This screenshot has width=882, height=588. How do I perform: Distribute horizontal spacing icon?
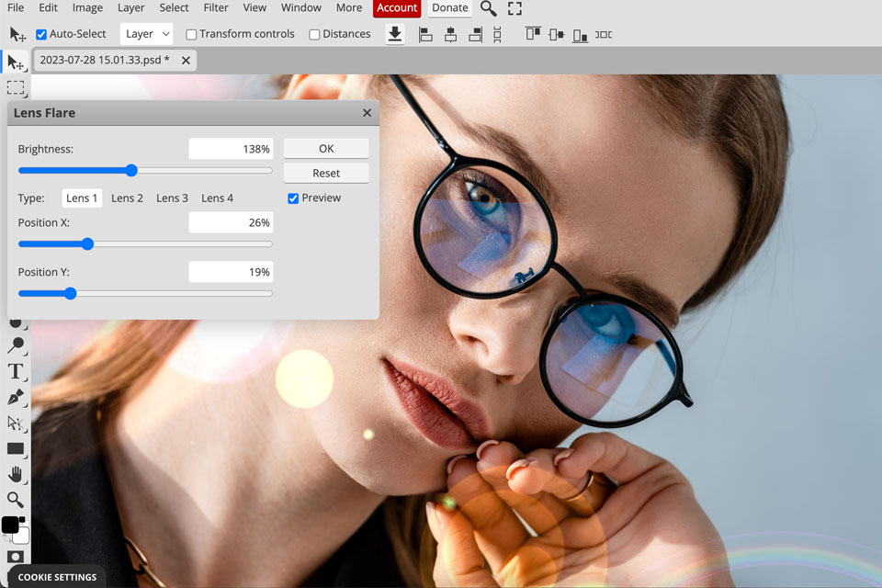pyautogui.click(x=604, y=34)
